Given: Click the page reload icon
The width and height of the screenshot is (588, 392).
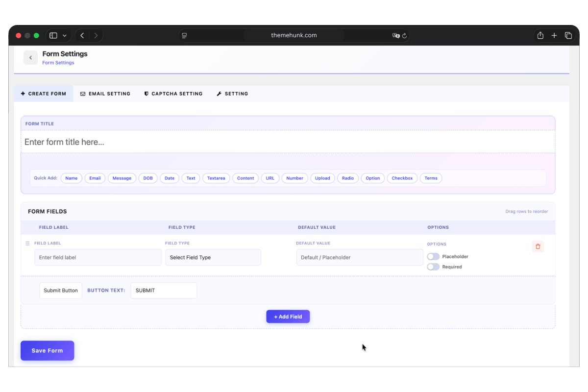Looking at the screenshot, I should click(404, 35).
